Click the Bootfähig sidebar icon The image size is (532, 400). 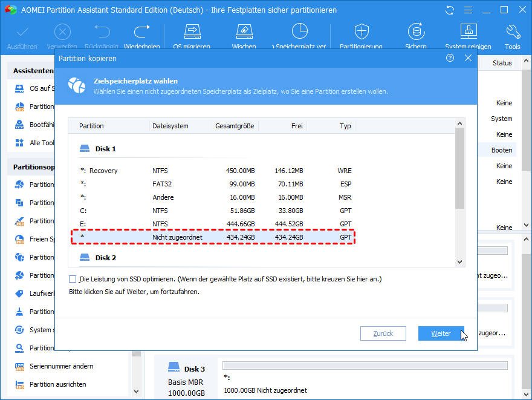tap(19, 125)
